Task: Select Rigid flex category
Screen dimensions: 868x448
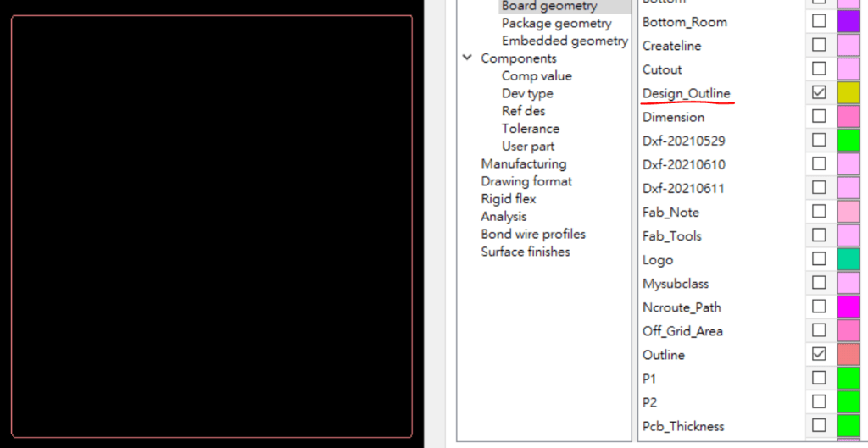Action: 508,199
